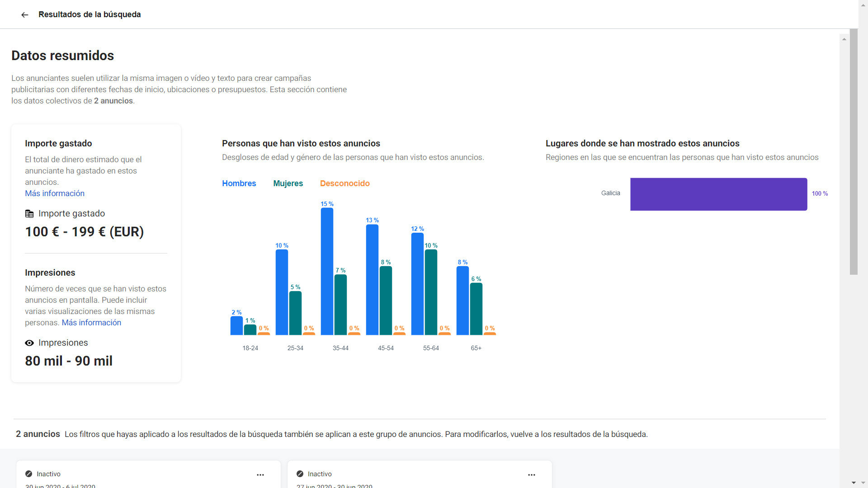Click the Importe gastado money icon

(x=29, y=214)
